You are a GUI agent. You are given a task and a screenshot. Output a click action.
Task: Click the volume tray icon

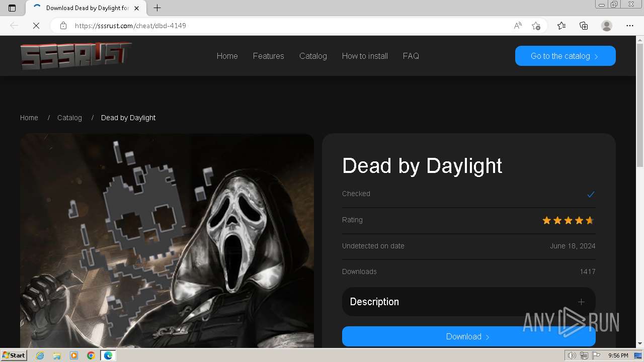(572, 355)
